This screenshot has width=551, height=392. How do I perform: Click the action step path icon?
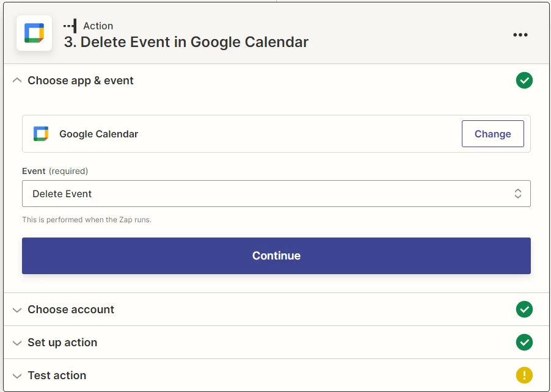pyautogui.click(x=70, y=26)
